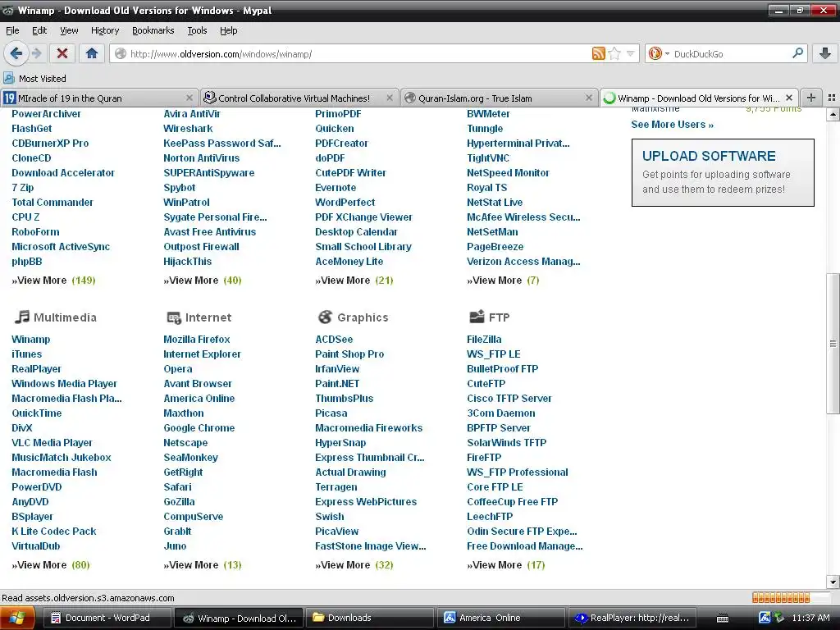Viewport: 840px width, 630px height.
Task: Click the on-screen keyboard tray icon
Action: click(x=723, y=619)
